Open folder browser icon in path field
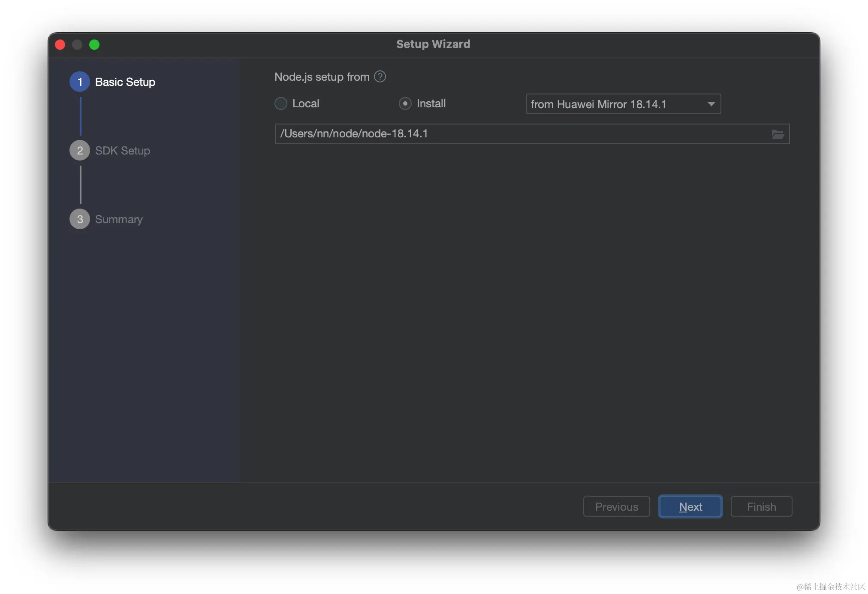Viewport: 868px width, 594px height. pyautogui.click(x=778, y=134)
